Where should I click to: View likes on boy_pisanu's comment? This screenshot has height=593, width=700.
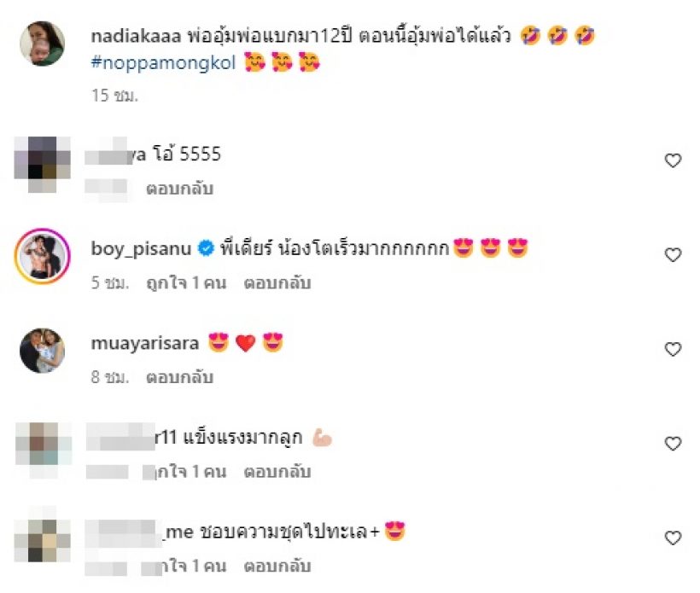click(186, 283)
